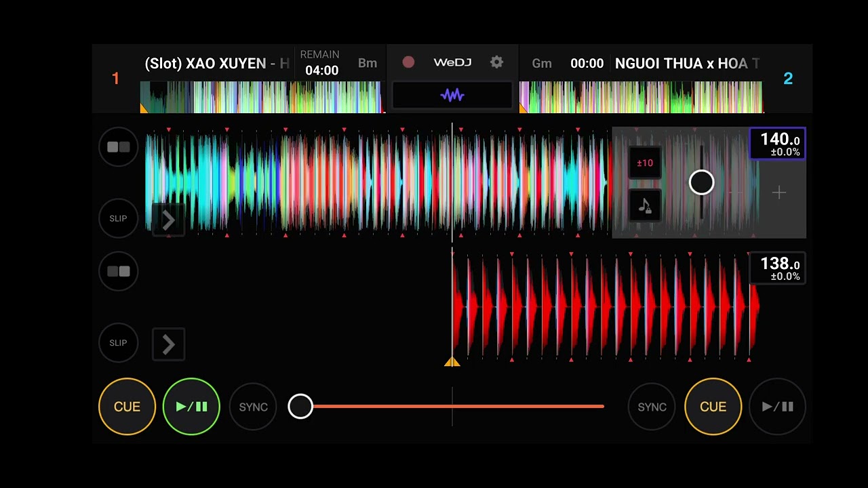The height and width of the screenshot is (488, 868).
Task: Tap the purple waveform view icon
Action: coord(452,95)
